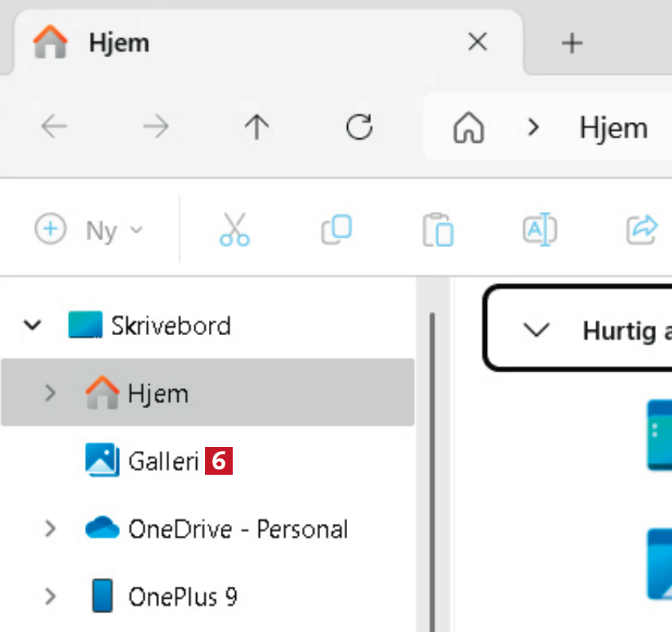Expand the OnePlus 9 device node
Screen dimensions: 672x632
(50, 596)
